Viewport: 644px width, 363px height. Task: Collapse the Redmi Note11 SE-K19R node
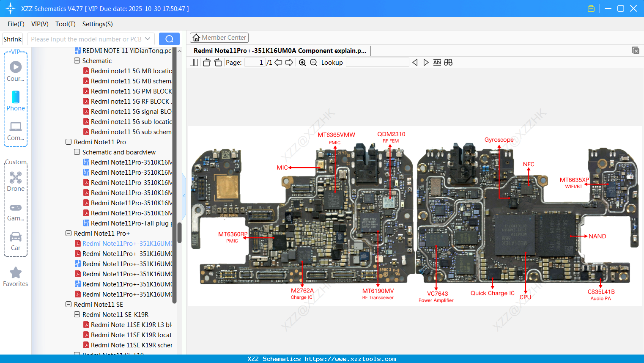(77, 314)
